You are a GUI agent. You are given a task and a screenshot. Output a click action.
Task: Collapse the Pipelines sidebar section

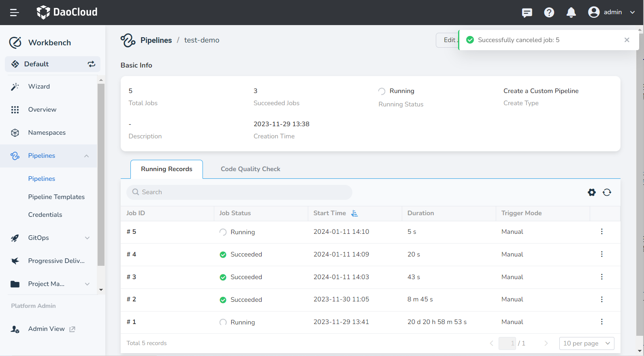[x=86, y=156]
